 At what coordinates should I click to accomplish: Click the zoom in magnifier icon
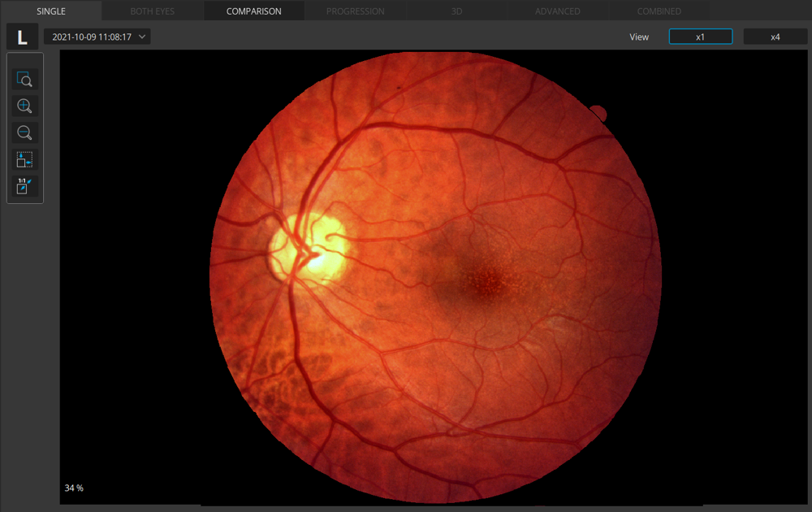click(24, 106)
